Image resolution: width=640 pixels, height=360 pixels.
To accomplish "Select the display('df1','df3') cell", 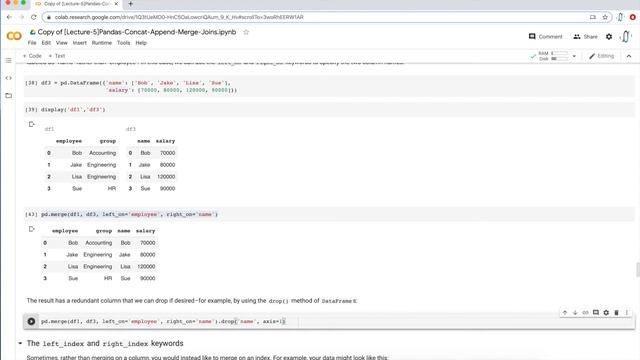I will click(x=329, y=110).
